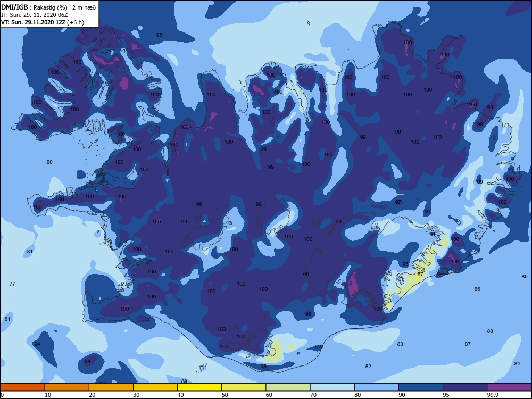Select the 30–40 legend color block
The width and height of the screenshot is (532, 399).
tap(155, 387)
